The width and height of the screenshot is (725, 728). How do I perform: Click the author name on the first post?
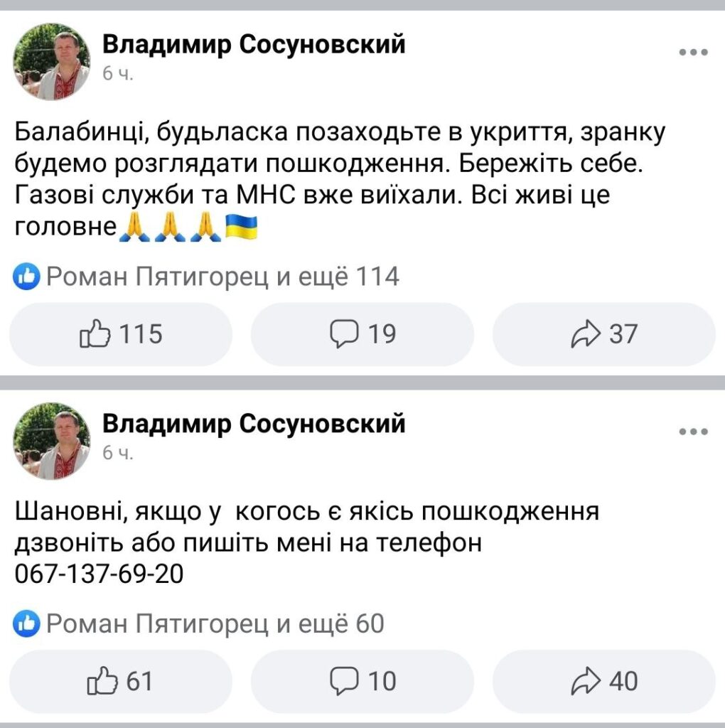coord(254,44)
